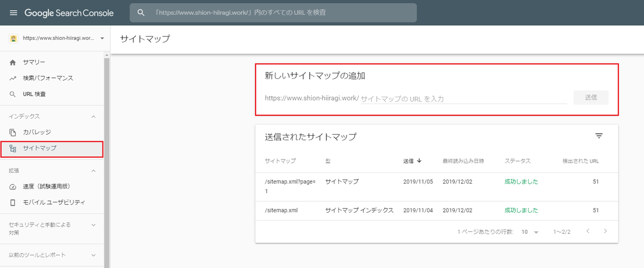Focus the URL inspection search box
Image resolution: width=644 pixels, height=268 pixels.
click(x=273, y=13)
